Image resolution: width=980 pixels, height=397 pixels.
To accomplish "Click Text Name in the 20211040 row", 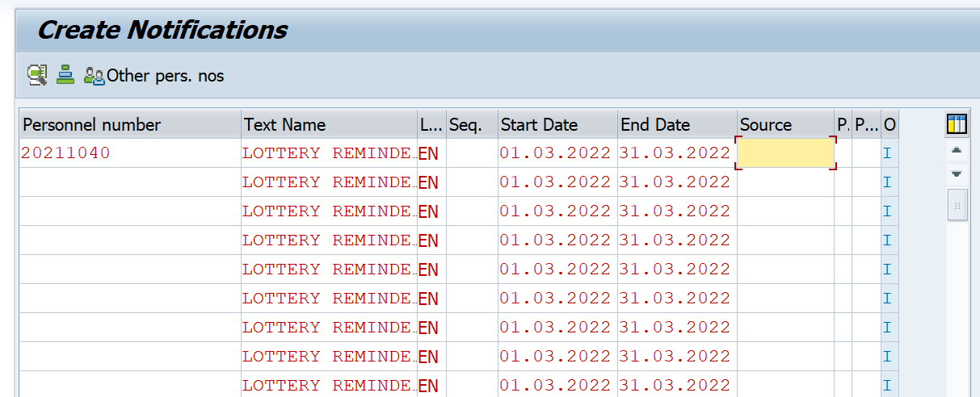I will (329, 153).
